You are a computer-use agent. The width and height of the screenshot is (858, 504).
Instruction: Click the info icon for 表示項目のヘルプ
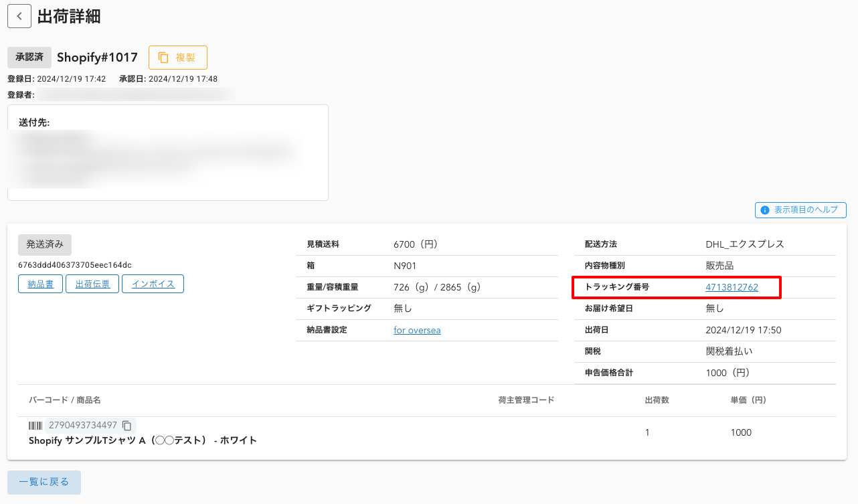point(765,210)
